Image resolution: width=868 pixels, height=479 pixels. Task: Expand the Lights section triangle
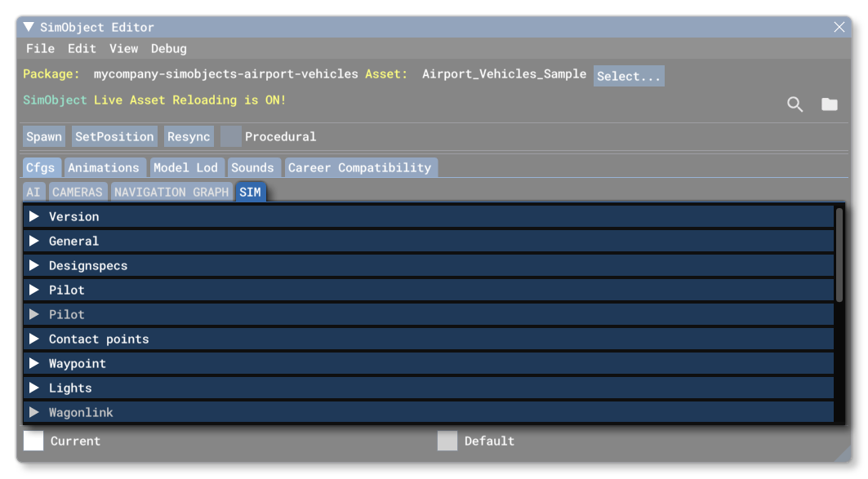34,388
